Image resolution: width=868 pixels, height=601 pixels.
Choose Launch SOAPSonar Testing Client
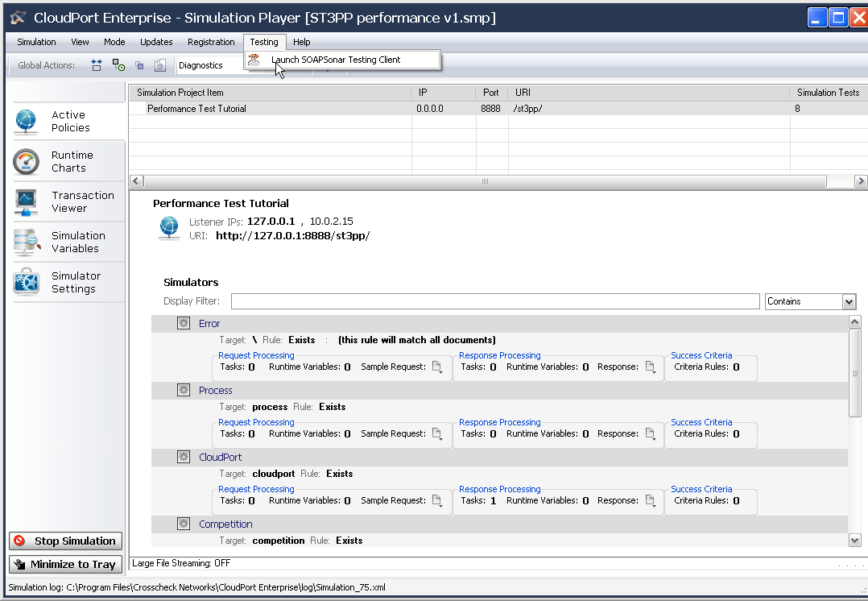point(343,60)
